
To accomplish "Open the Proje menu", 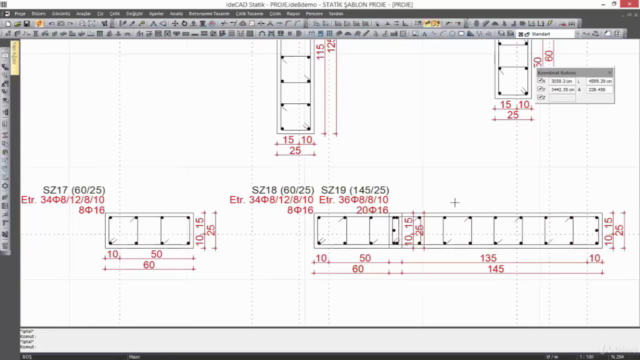I will click(20, 14).
